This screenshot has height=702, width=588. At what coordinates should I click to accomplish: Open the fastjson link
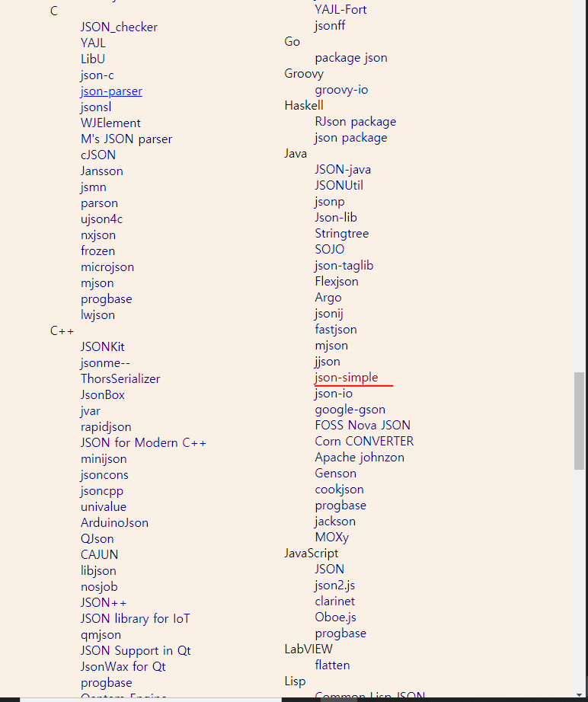(x=336, y=330)
